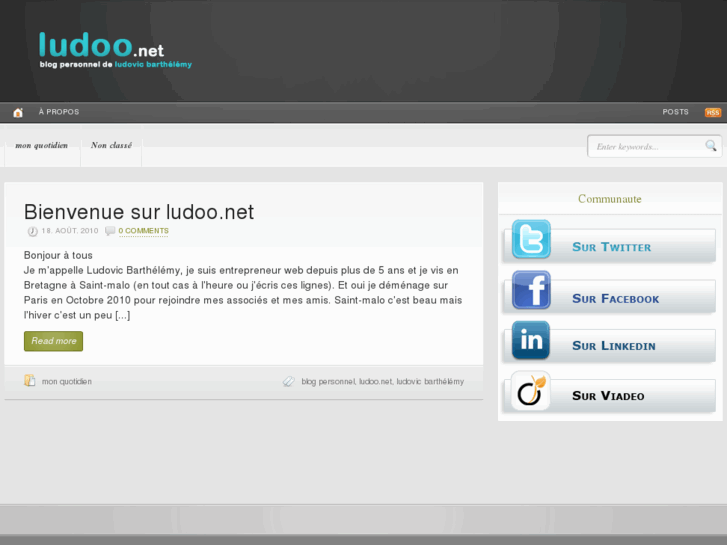
Task: Click the home icon in navigation bar
Action: (18, 112)
